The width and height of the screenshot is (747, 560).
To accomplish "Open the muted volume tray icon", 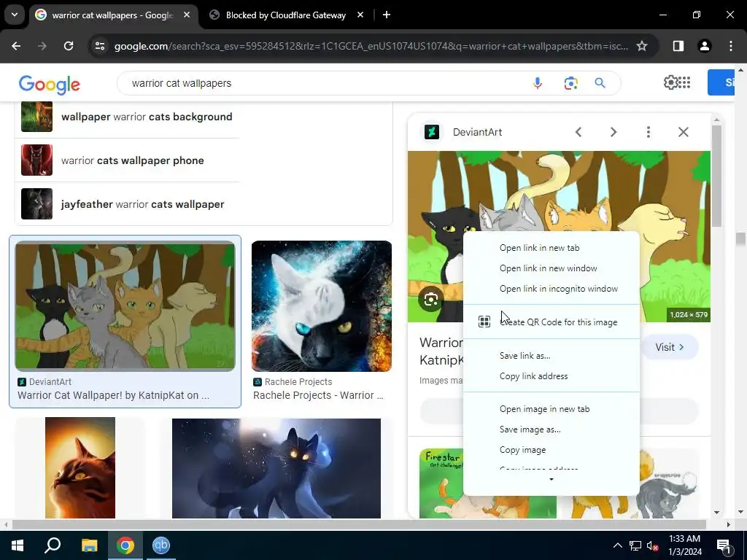I will pos(652,545).
